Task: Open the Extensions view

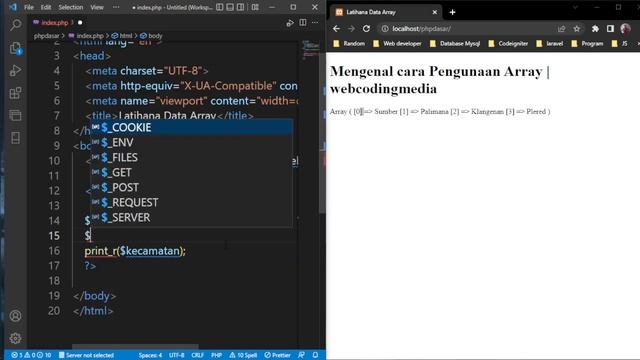Action: 16,93
